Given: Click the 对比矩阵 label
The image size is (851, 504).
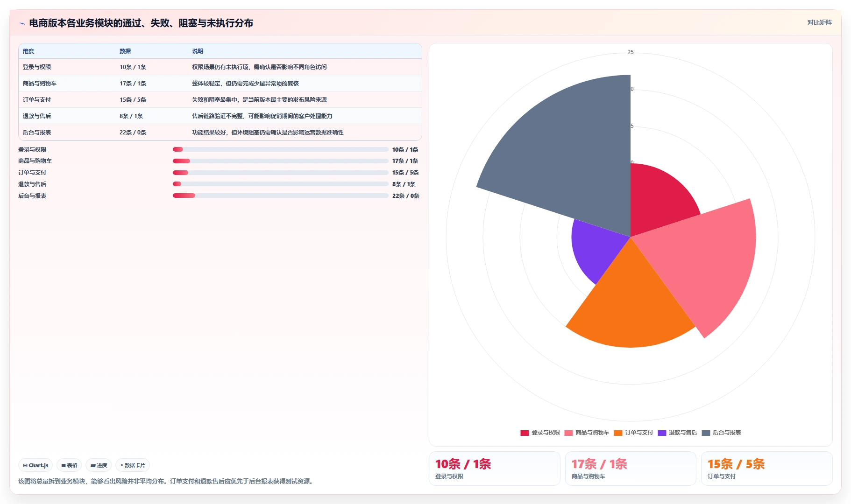Looking at the screenshot, I should coord(819,22).
